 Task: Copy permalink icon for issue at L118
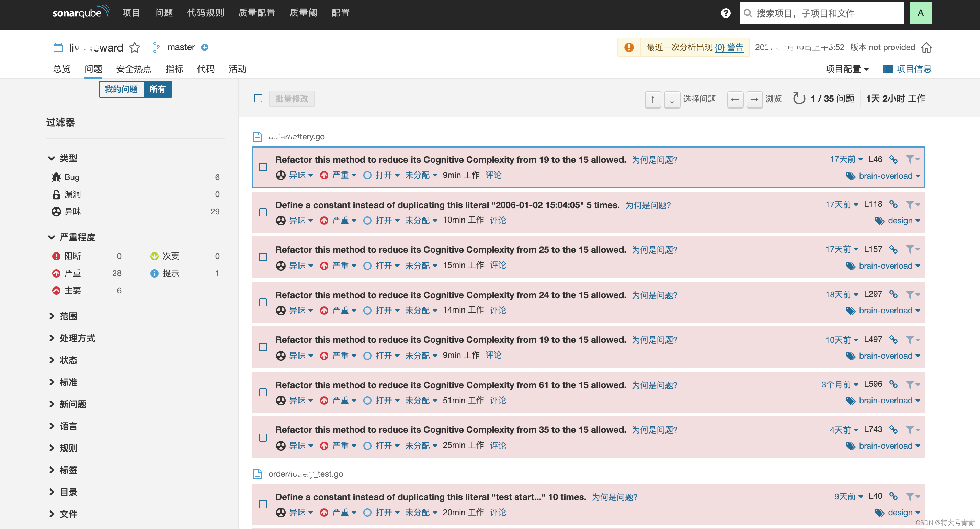893,204
